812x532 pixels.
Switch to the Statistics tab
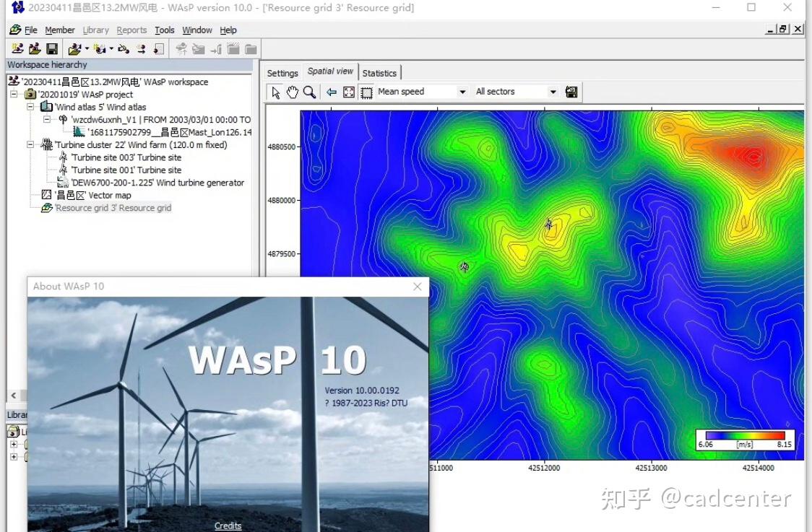[379, 72]
